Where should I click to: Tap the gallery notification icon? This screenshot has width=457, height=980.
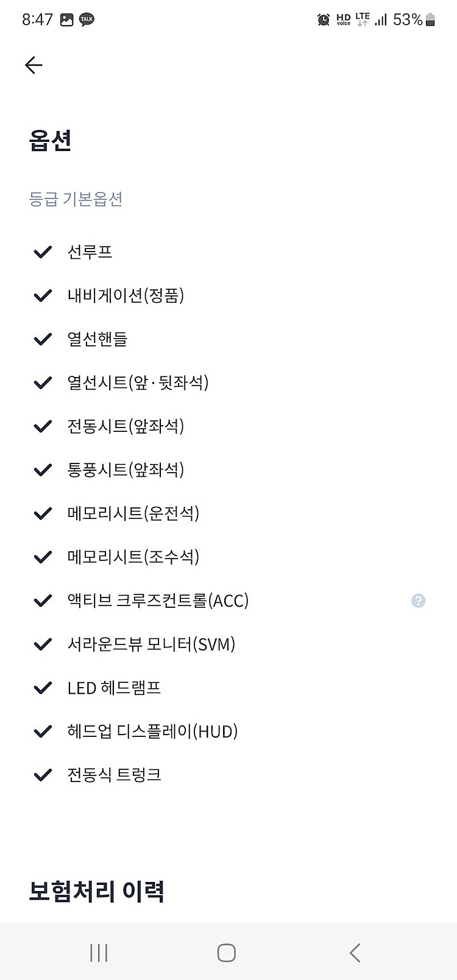(67, 20)
